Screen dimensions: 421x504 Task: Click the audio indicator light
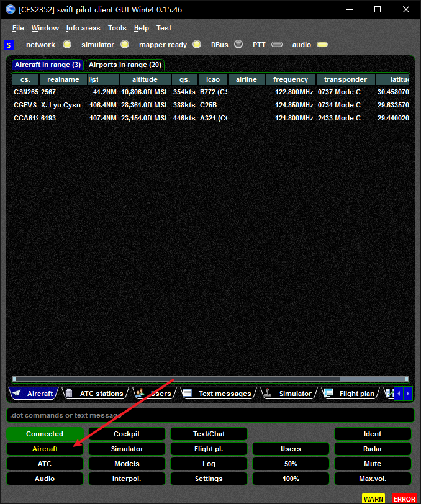322,45
